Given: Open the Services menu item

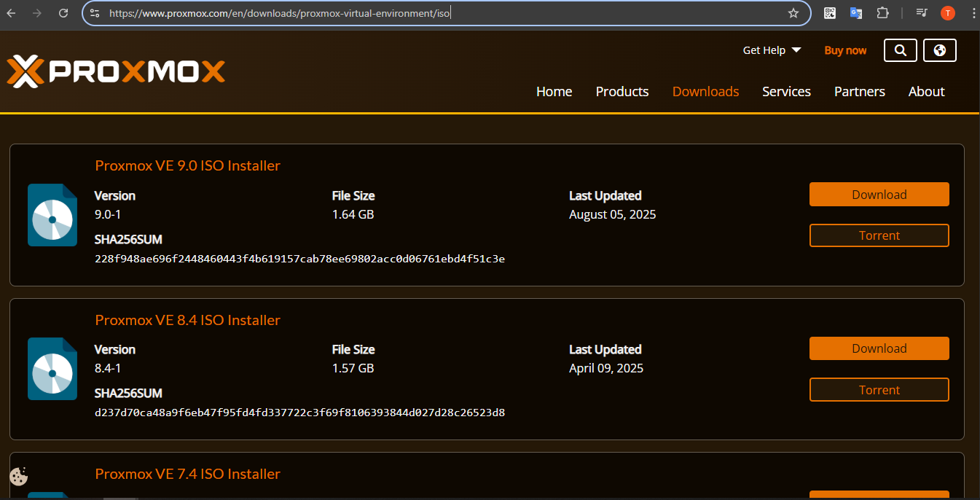Looking at the screenshot, I should point(786,91).
